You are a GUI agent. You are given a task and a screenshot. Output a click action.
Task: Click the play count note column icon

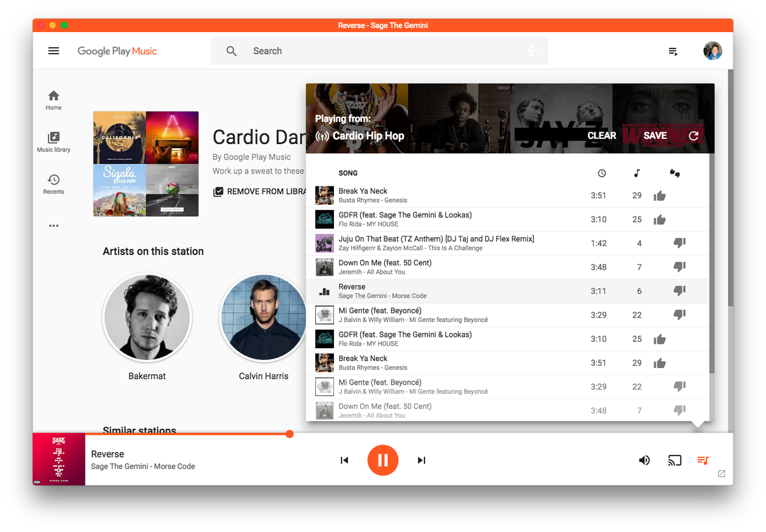(x=636, y=173)
